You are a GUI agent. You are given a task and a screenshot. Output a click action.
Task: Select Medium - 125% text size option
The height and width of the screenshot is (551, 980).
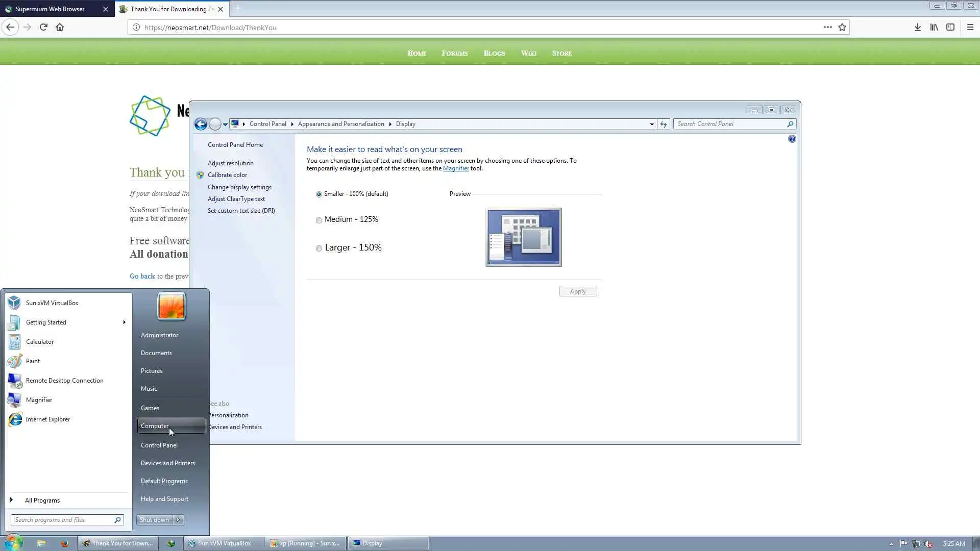point(319,220)
